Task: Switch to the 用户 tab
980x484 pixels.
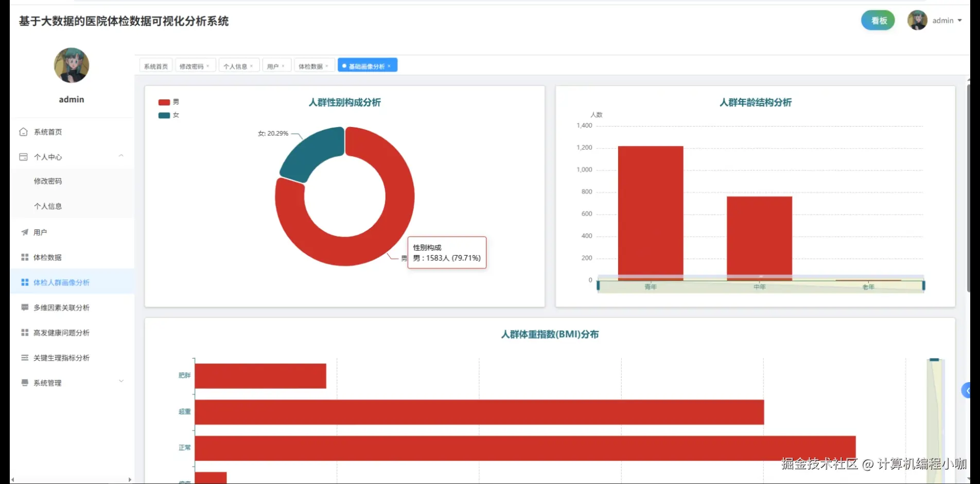Action: 272,66
